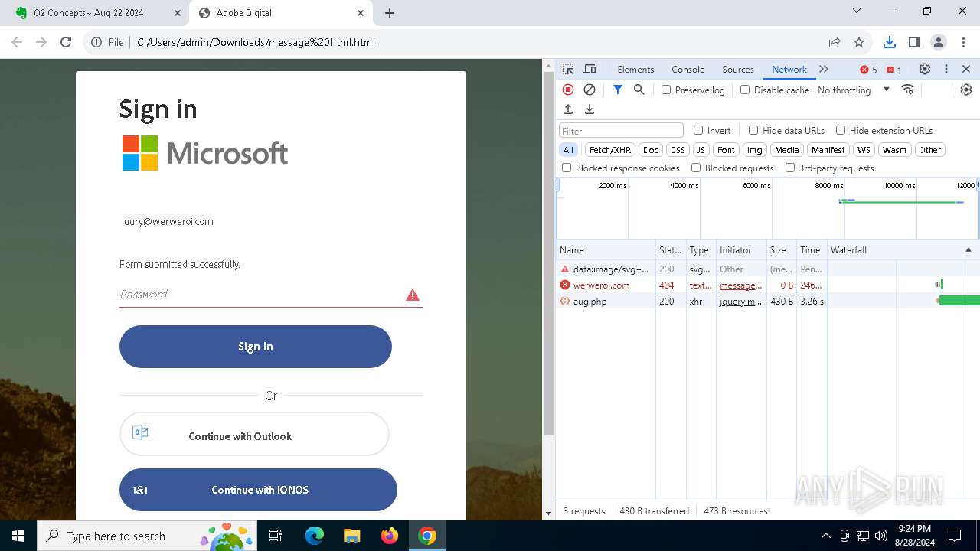Open File Explorer from taskbar

352,536
